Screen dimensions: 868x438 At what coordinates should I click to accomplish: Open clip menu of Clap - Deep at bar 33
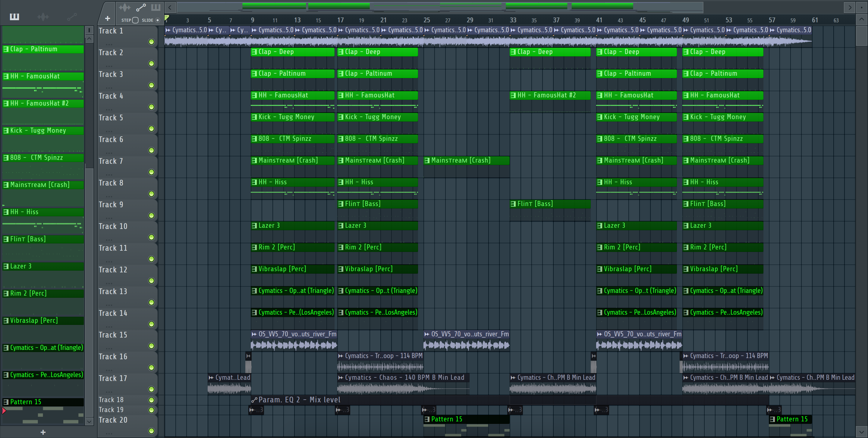tap(513, 52)
